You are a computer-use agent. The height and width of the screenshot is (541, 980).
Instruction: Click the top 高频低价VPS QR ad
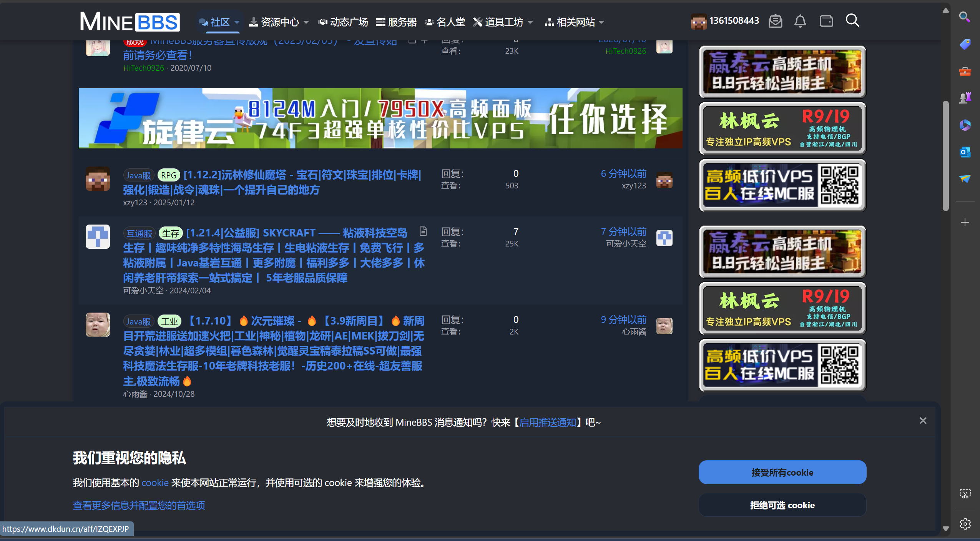point(782,185)
